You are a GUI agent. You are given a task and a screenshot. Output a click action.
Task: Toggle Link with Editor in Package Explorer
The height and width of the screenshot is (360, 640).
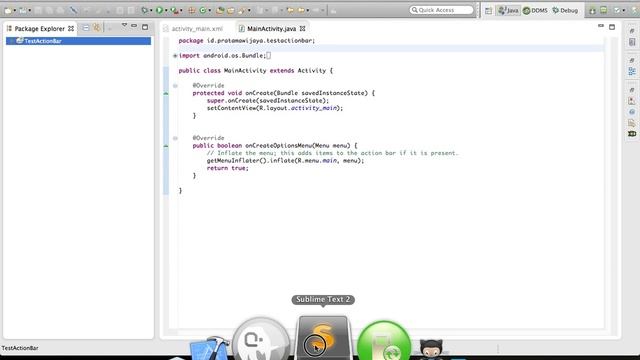coord(97,28)
